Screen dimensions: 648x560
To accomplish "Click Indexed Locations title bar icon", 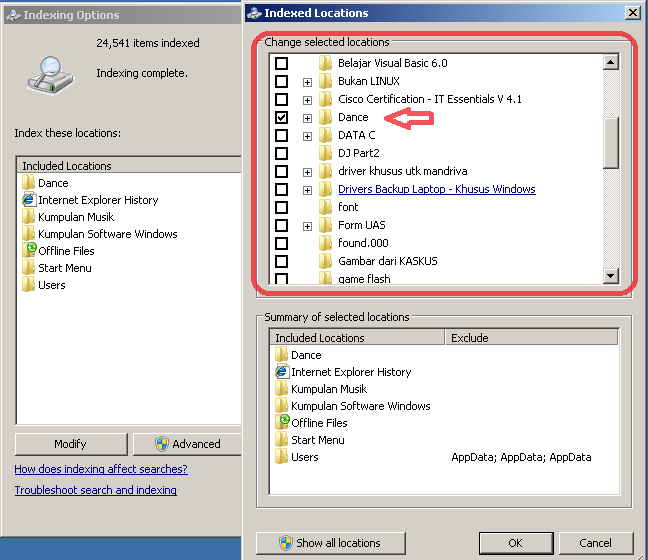I will coord(254,13).
